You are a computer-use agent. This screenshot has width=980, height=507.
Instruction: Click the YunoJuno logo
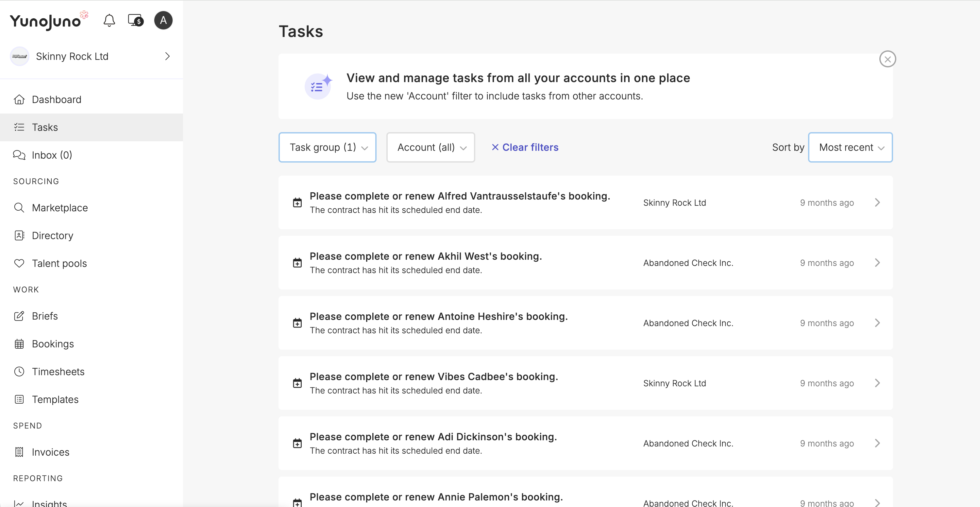46,21
